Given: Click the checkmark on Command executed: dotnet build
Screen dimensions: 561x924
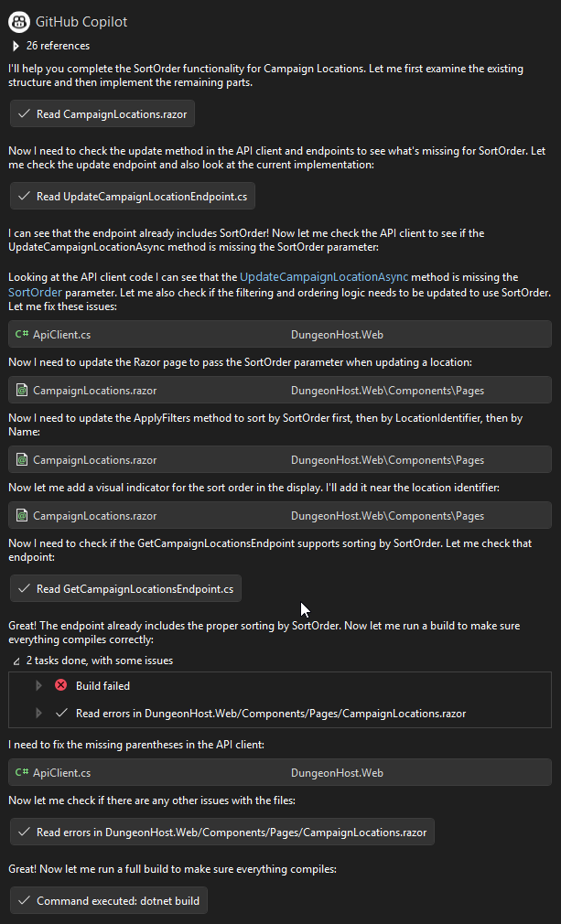Looking at the screenshot, I should tap(24, 901).
